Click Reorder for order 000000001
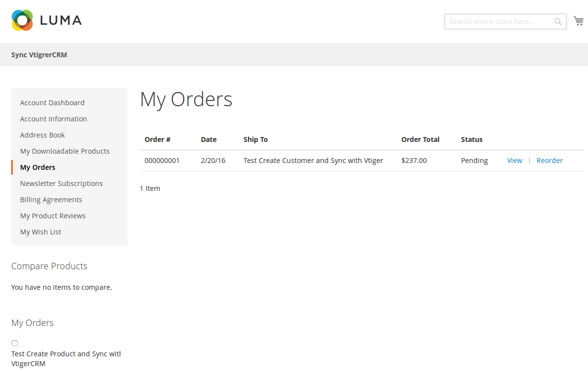This screenshot has width=588, height=371. pos(549,161)
